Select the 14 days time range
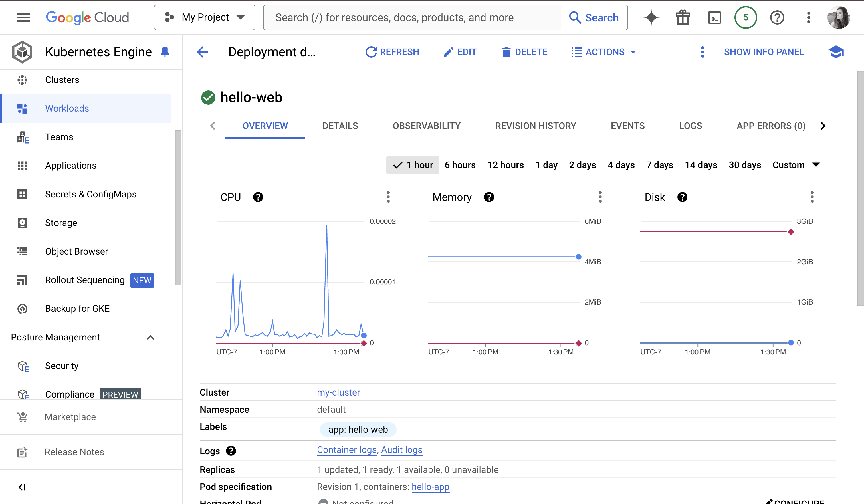Image resolution: width=864 pixels, height=504 pixels. (701, 165)
